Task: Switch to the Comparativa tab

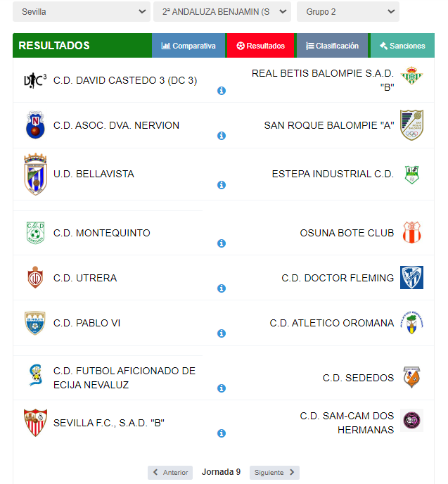Action: pos(188,46)
